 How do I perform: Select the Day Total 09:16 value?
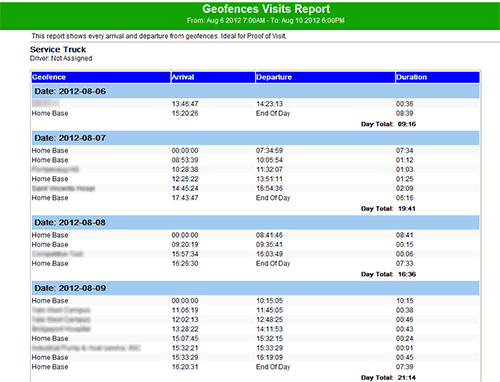[x=407, y=124]
